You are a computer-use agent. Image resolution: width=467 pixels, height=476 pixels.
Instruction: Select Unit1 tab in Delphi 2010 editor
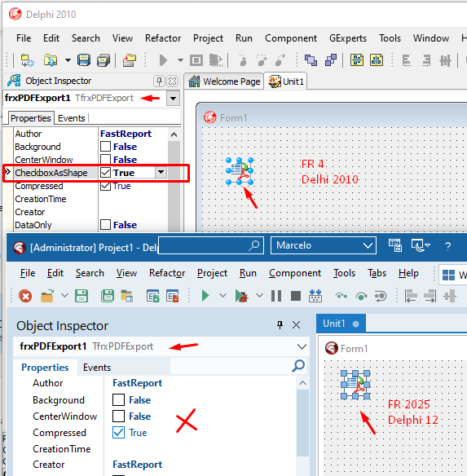tap(286, 82)
